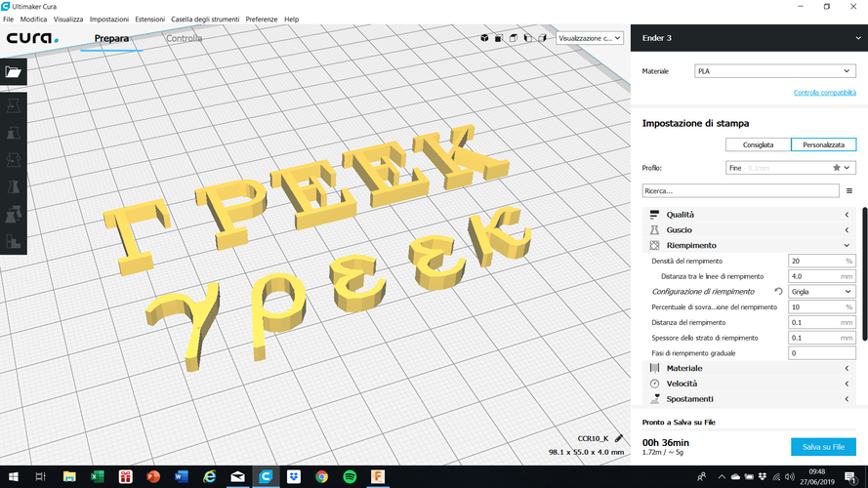This screenshot has width=868, height=488.
Task: Open Google Chrome from taskbar
Action: [x=321, y=476]
